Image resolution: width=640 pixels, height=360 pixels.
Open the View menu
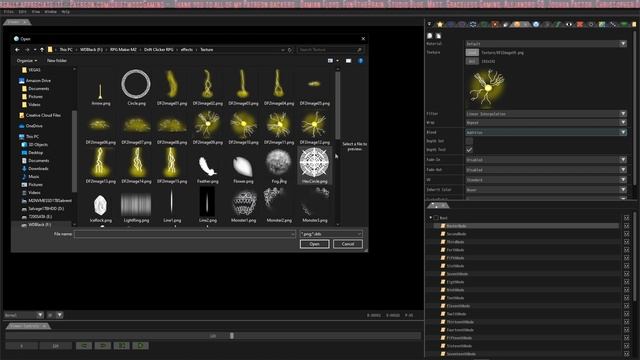pos(36,12)
